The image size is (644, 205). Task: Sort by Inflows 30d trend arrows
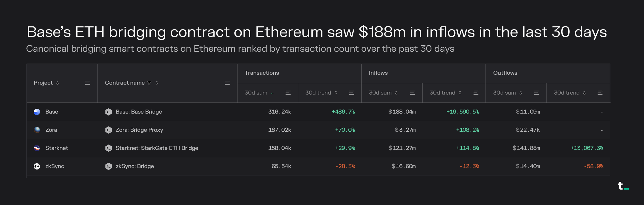tap(460, 93)
